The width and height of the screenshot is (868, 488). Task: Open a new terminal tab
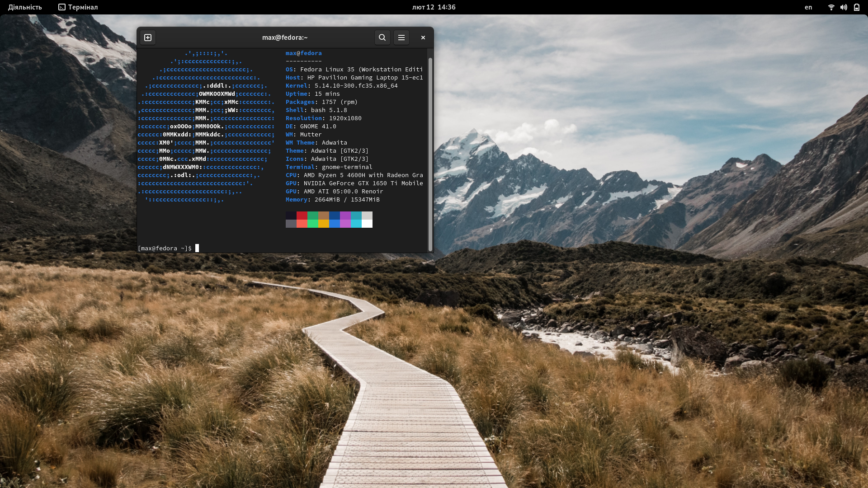148,38
